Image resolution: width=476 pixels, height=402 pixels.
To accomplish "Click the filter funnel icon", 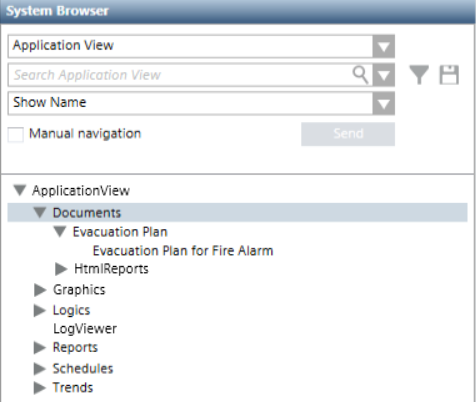I will click(419, 75).
